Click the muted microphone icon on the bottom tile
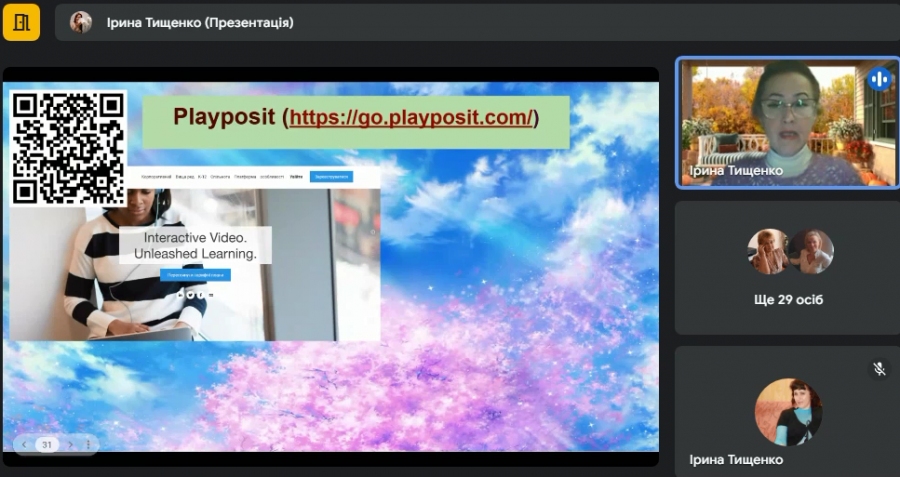This screenshot has width=900, height=477. [879, 369]
